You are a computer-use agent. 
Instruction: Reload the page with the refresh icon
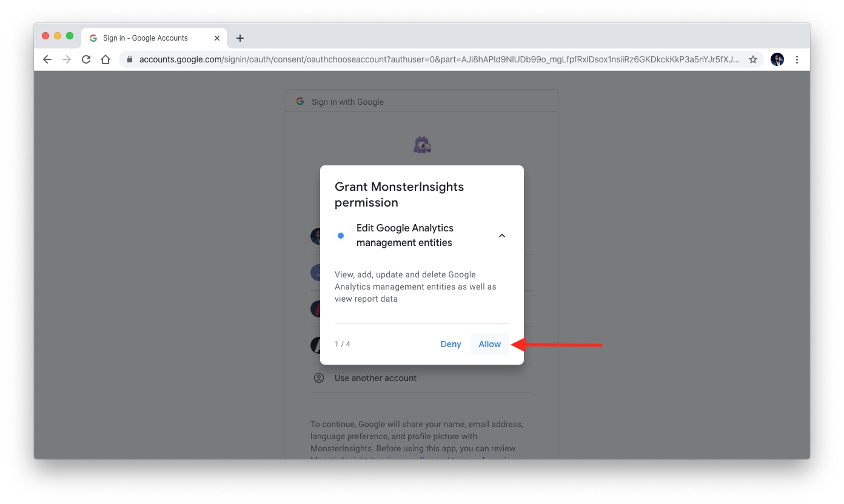tap(86, 59)
